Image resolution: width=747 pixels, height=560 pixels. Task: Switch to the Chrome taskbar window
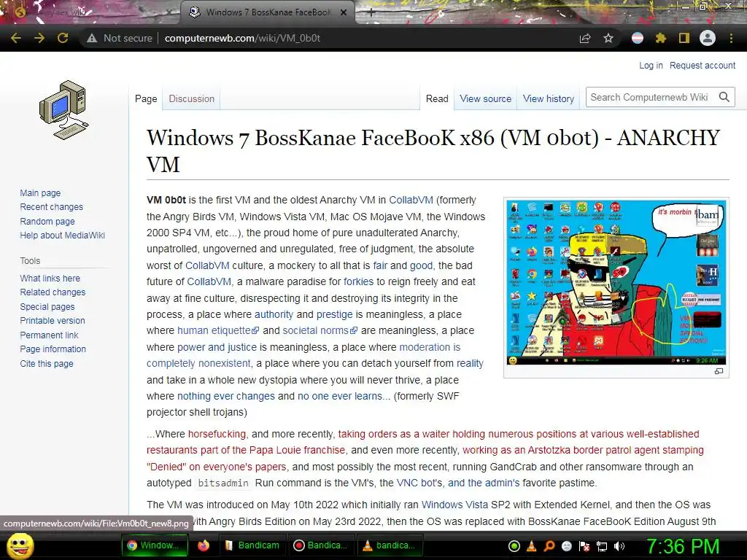point(155,545)
